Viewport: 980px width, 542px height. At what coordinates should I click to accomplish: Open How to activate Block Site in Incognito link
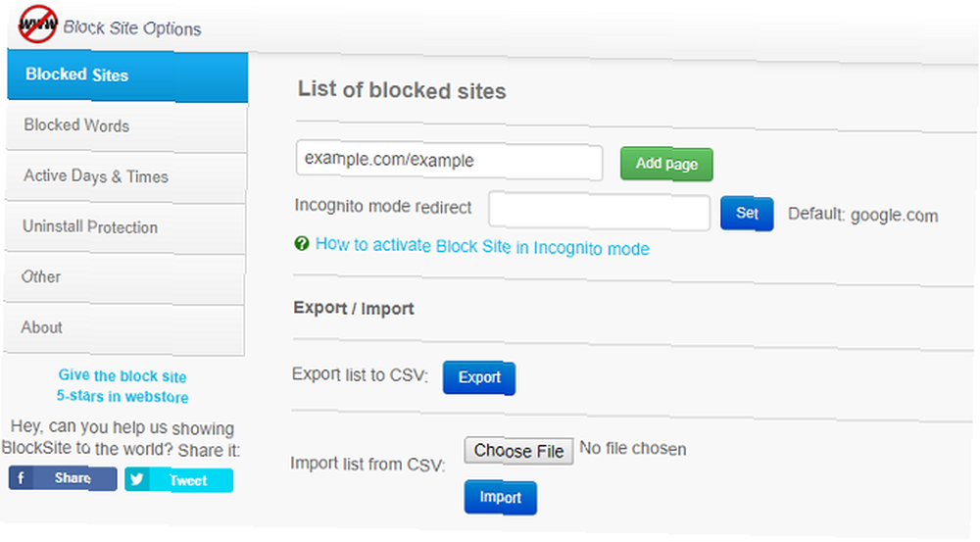click(x=482, y=247)
